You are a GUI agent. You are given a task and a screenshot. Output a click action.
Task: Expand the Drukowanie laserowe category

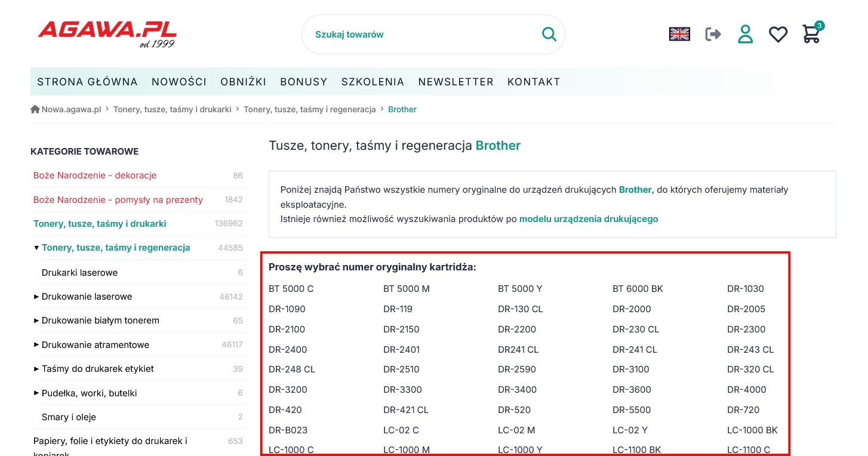(x=36, y=297)
